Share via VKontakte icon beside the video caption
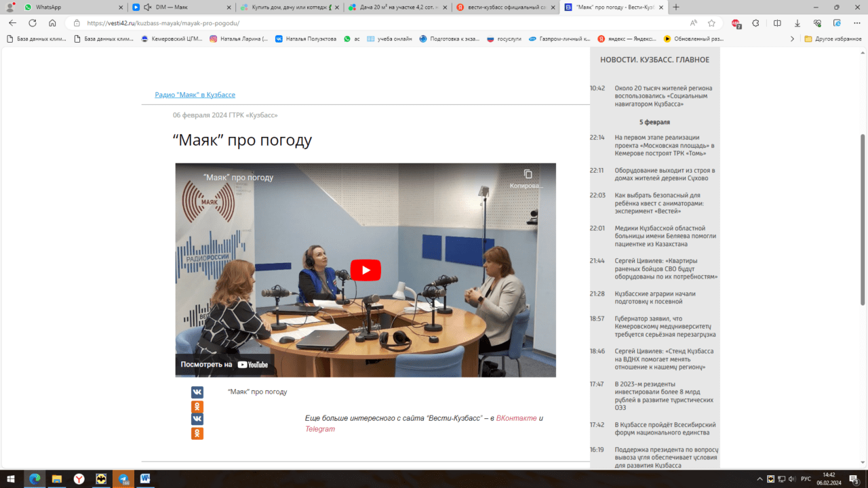This screenshot has width=868, height=488. point(197,392)
